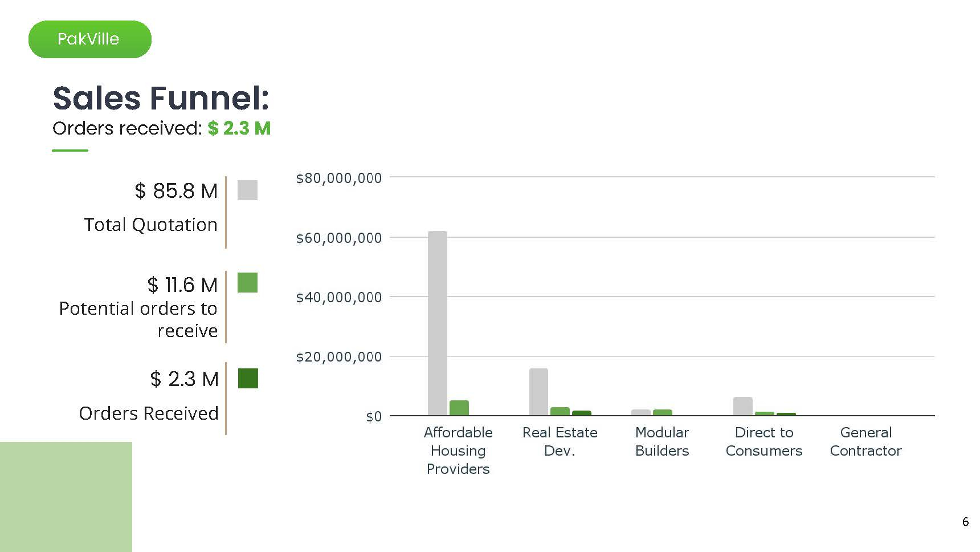Click the $80,000,000 y-axis label

(x=338, y=178)
